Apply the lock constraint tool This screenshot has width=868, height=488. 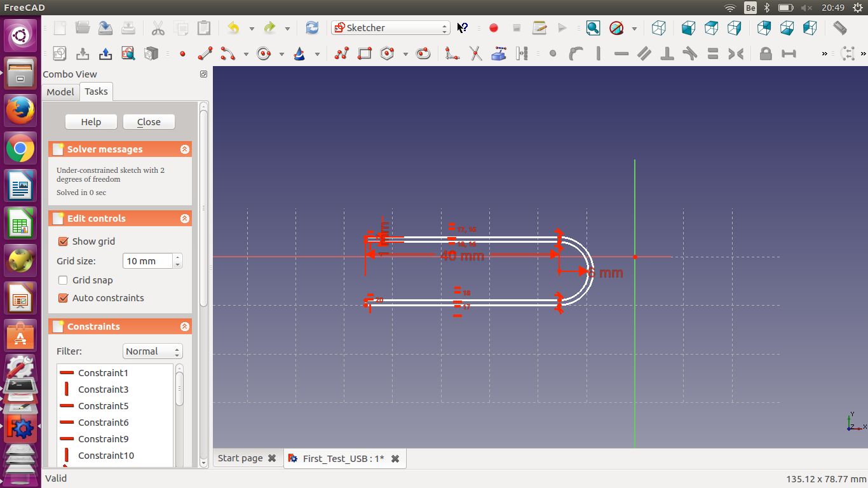(x=766, y=54)
